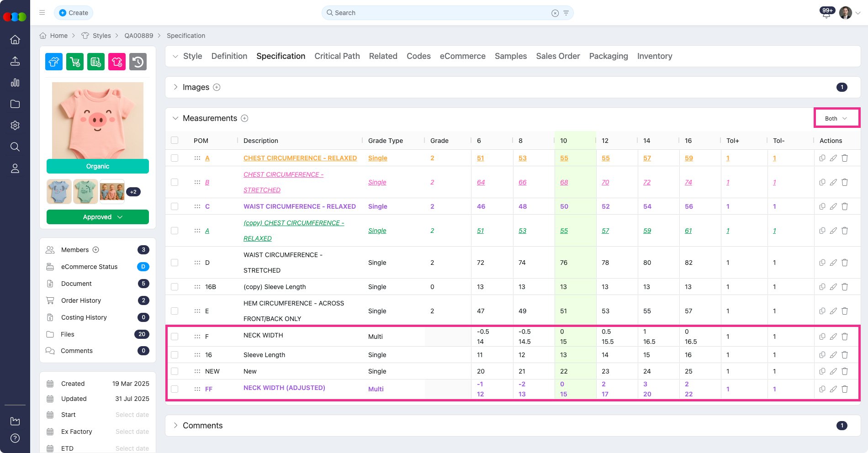Open notifications bell with 99+ badge

(826, 13)
